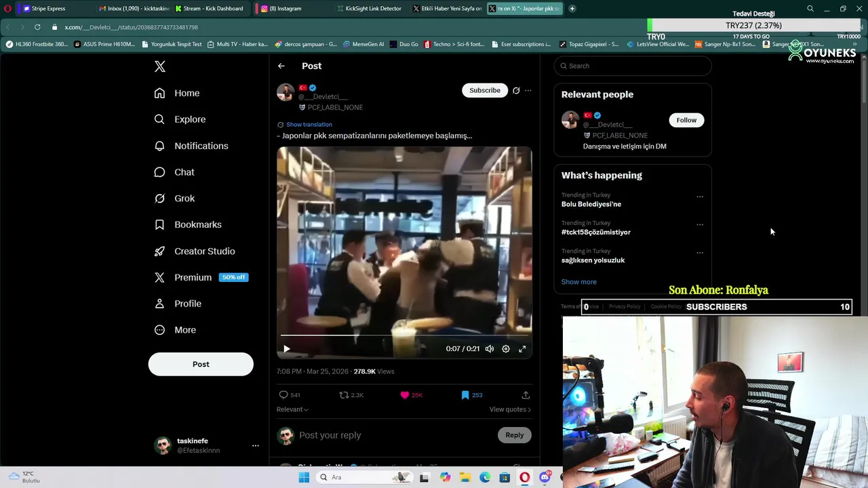The height and width of the screenshot is (488, 868).
Task: Open Profile in the sidebar
Action: 178,304
